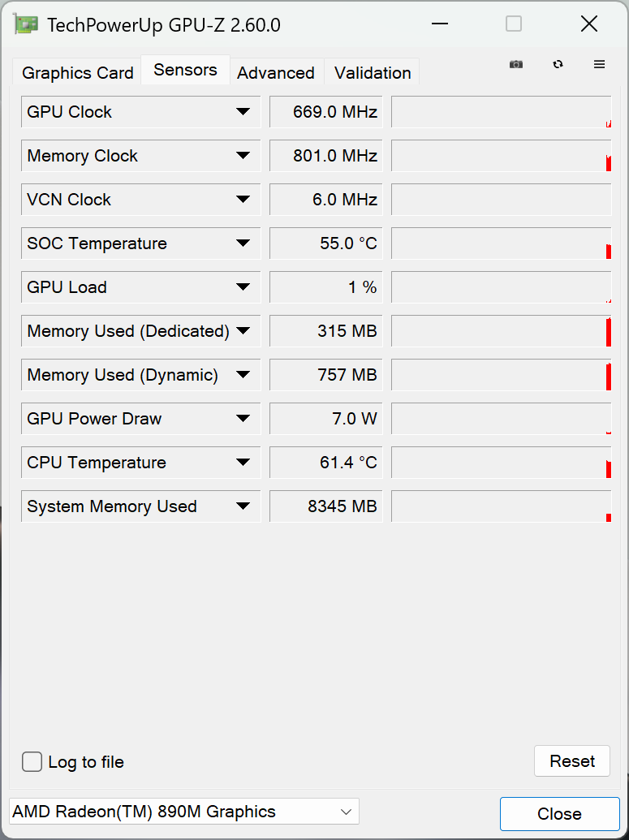Select the Validation tab
Image resolution: width=629 pixels, height=840 pixels.
[372, 72]
